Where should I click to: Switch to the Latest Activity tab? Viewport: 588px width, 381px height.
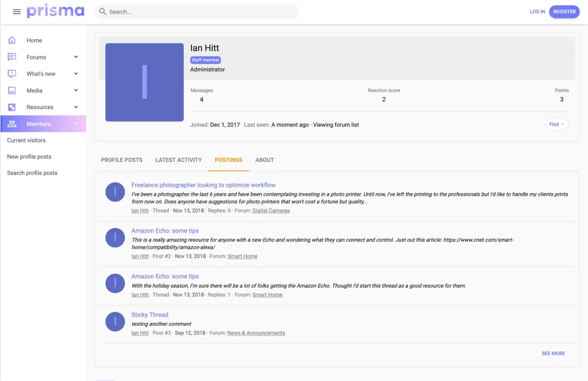tap(178, 160)
